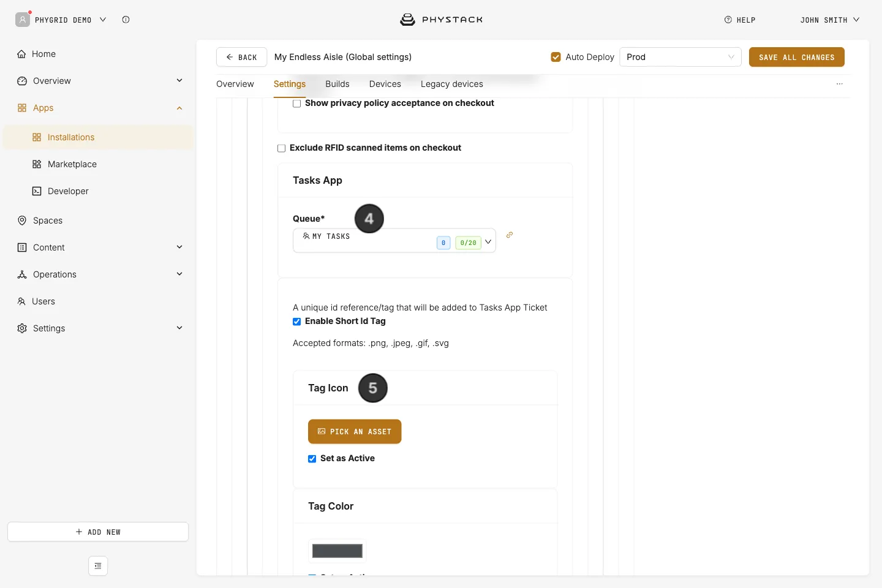Screen dimensions: 882x588
Task: Click the Home house icon
Action: click(x=21, y=54)
